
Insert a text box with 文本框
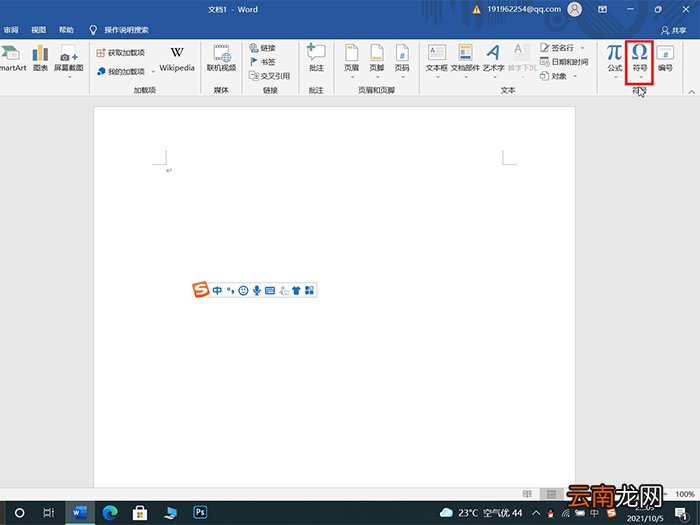(x=436, y=60)
